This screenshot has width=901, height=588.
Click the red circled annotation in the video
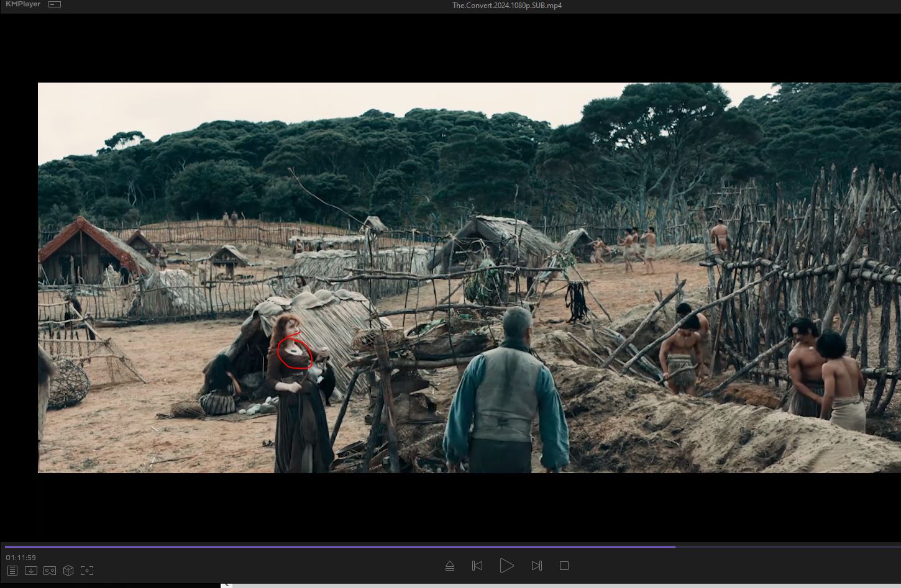click(294, 352)
